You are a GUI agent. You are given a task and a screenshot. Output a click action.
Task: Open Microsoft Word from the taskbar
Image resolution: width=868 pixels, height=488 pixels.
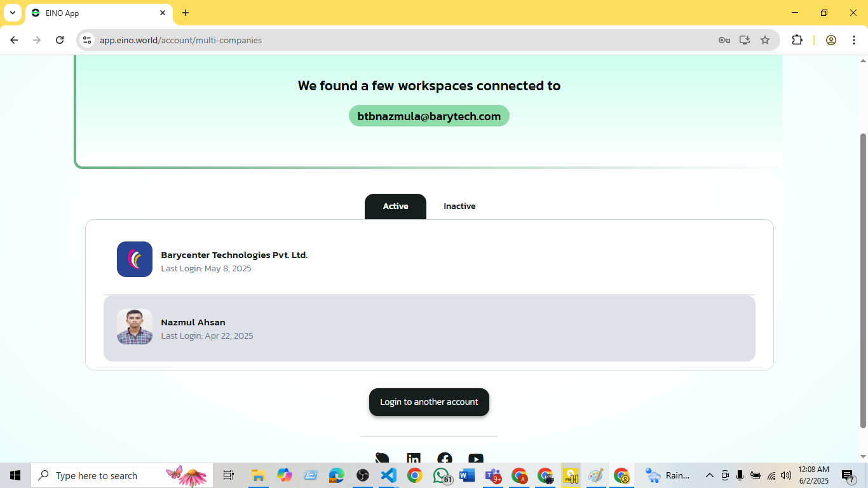[x=467, y=475]
